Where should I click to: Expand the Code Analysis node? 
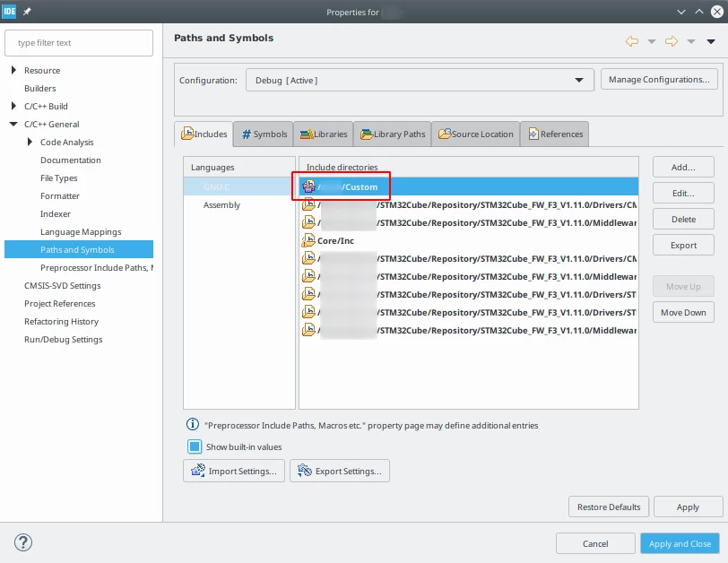pos(30,142)
